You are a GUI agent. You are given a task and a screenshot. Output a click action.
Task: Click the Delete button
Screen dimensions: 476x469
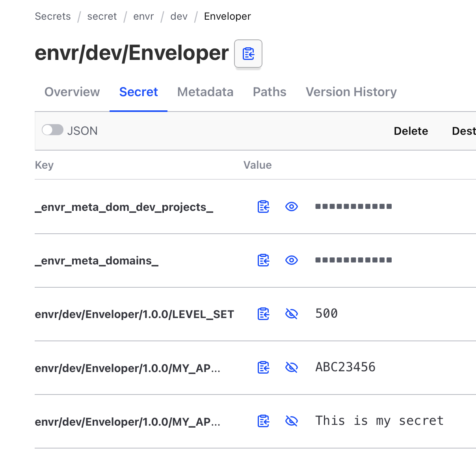pos(411,131)
